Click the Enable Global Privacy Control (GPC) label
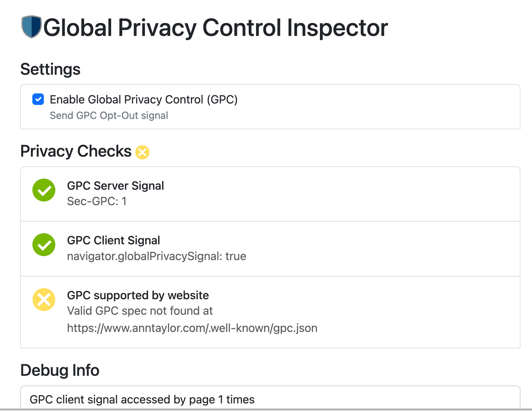Viewport: 532px width, 411px height. [143, 100]
